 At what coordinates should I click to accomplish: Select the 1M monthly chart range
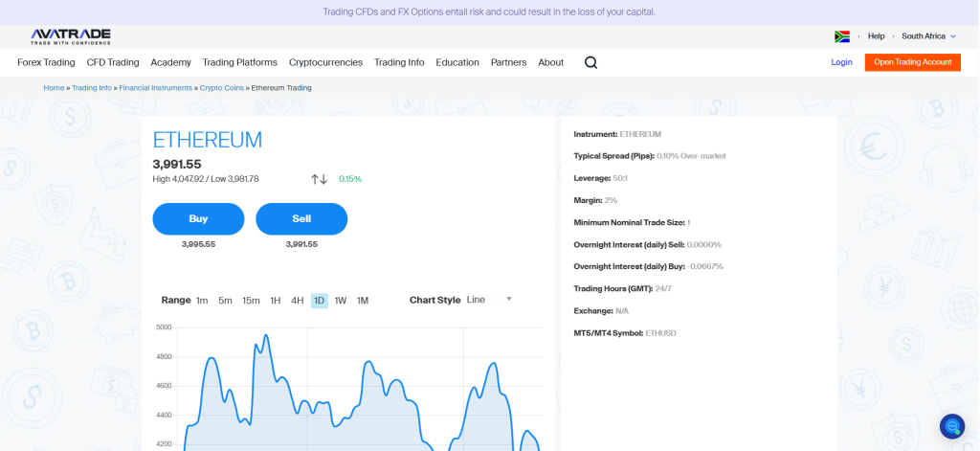click(363, 301)
